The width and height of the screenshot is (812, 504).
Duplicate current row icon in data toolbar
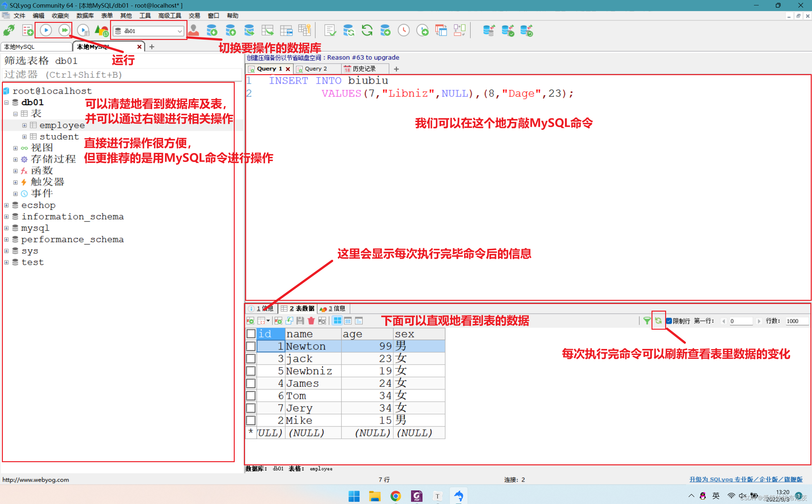tap(290, 321)
